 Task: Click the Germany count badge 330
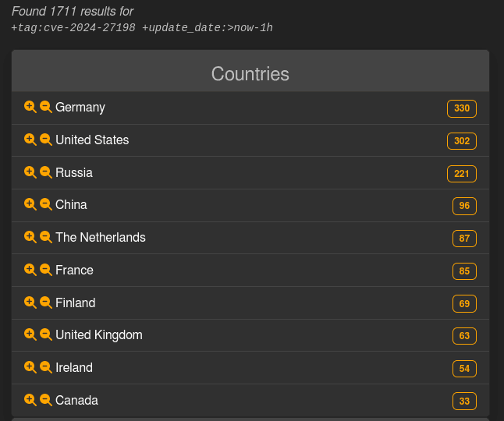(462, 108)
